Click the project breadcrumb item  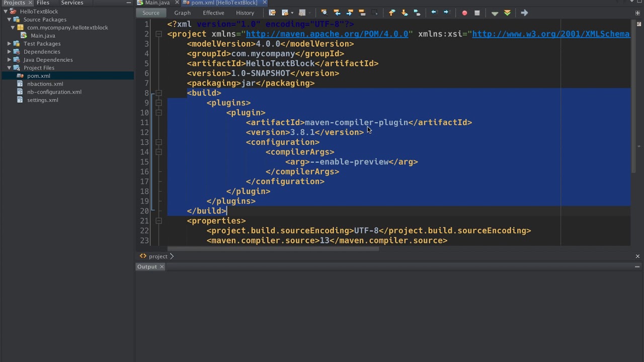[157, 256]
